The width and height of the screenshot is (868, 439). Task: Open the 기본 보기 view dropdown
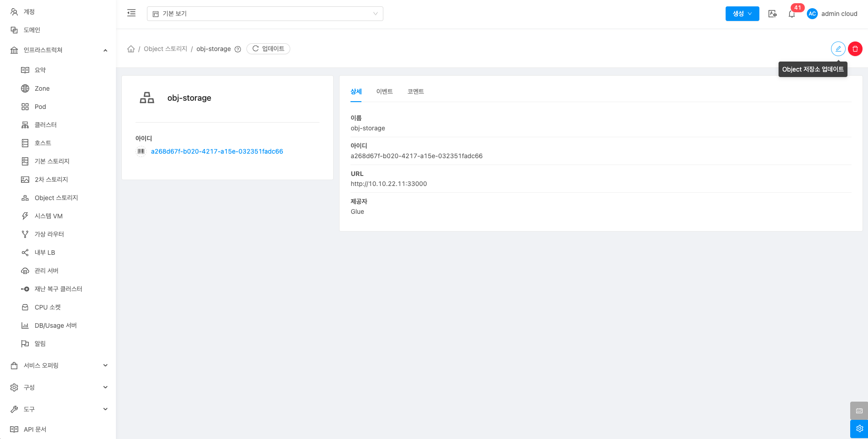[265, 14]
